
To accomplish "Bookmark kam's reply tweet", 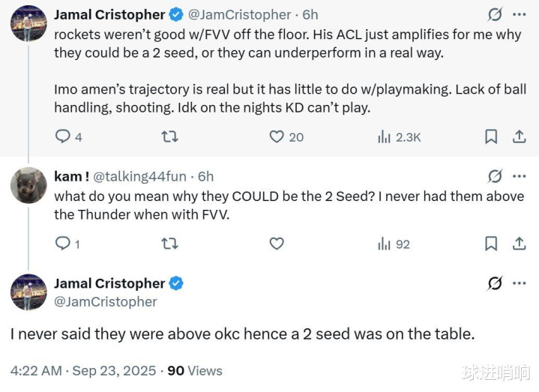I will point(491,243).
